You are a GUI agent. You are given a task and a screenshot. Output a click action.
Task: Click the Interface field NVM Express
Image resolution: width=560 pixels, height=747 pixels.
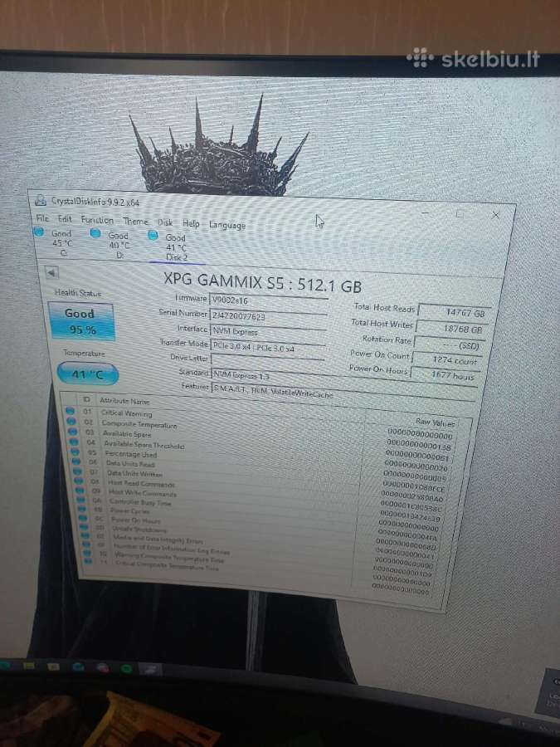pos(268,332)
